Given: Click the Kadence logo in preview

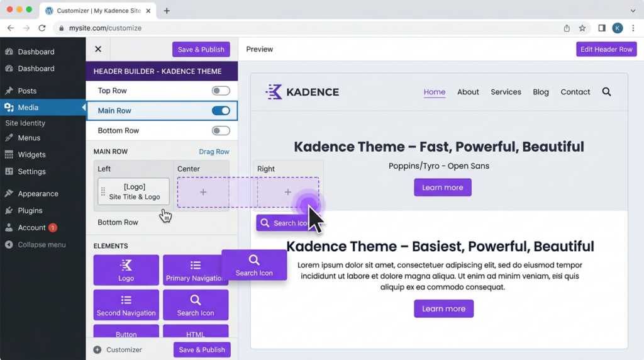Looking at the screenshot, I should click(x=303, y=92).
